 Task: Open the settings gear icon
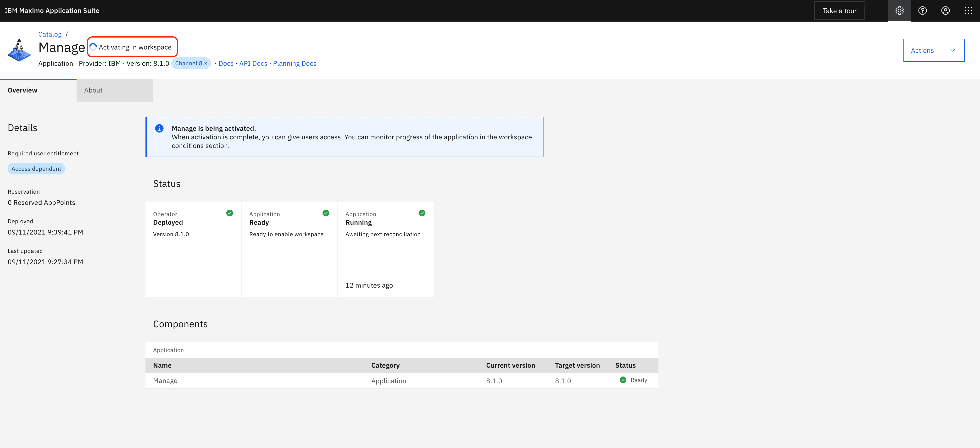899,11
